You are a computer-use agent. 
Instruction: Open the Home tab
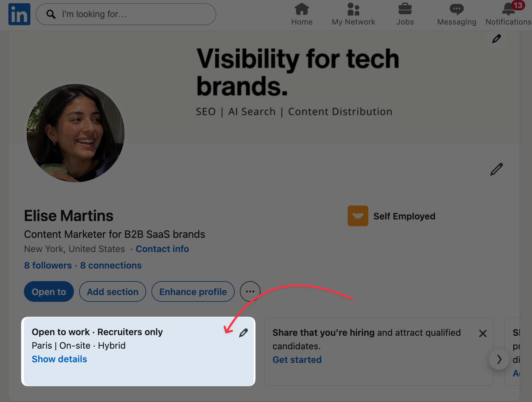[x=302, y=14]
